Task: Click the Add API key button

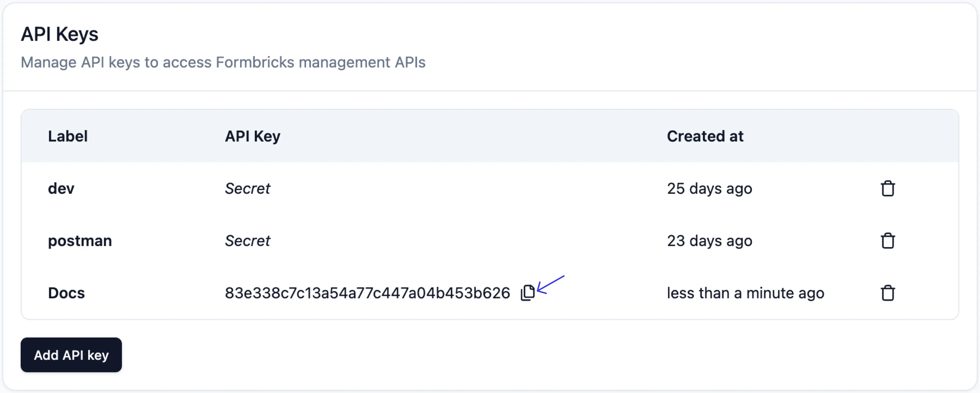Action: (71, 355)
